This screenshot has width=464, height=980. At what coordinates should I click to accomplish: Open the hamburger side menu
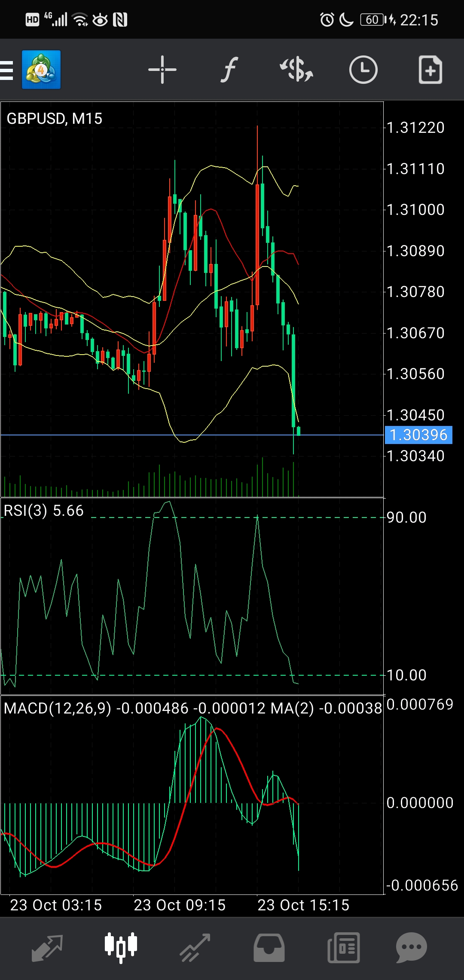(x=6, y=70)
